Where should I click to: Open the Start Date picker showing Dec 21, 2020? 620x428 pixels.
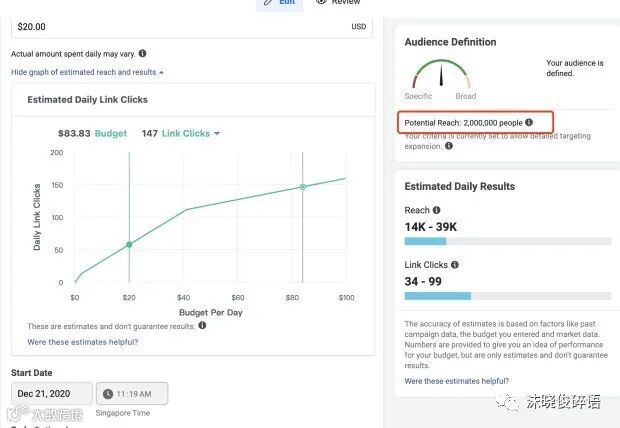(52, 394)
